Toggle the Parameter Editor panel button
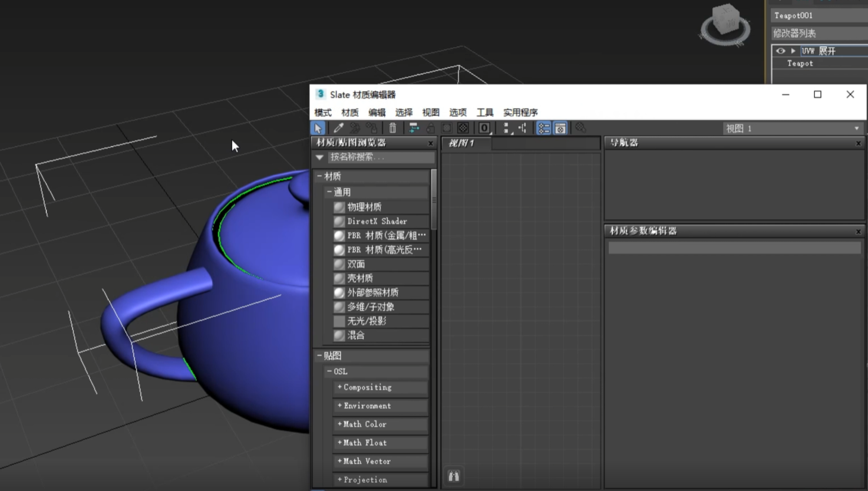 point(560,128)
